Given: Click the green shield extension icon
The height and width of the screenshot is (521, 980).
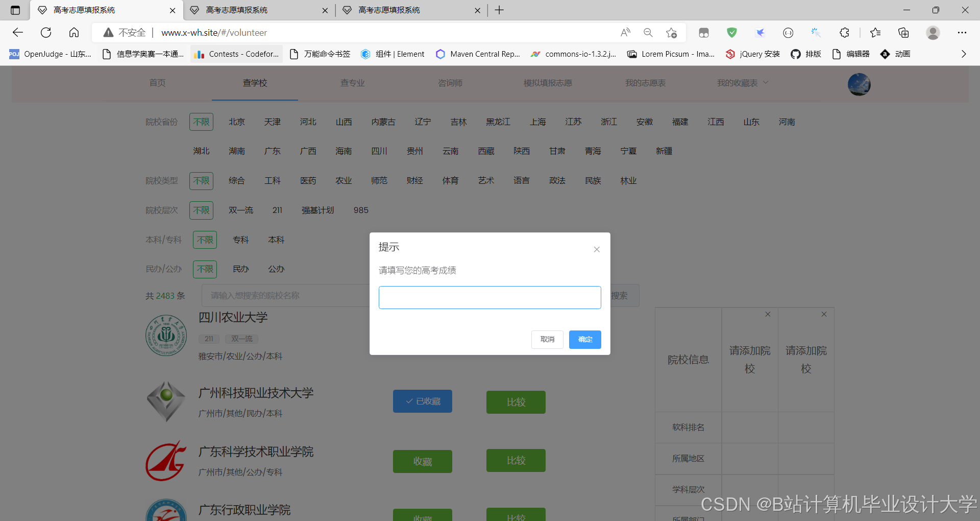Looking at the screenshot, I should [732, 33].
